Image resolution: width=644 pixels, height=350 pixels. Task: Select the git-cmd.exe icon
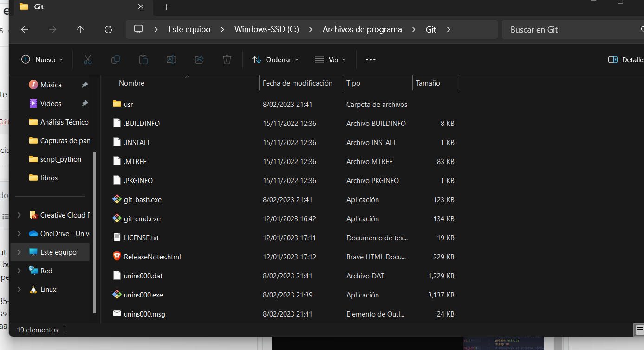click(117, 218)
